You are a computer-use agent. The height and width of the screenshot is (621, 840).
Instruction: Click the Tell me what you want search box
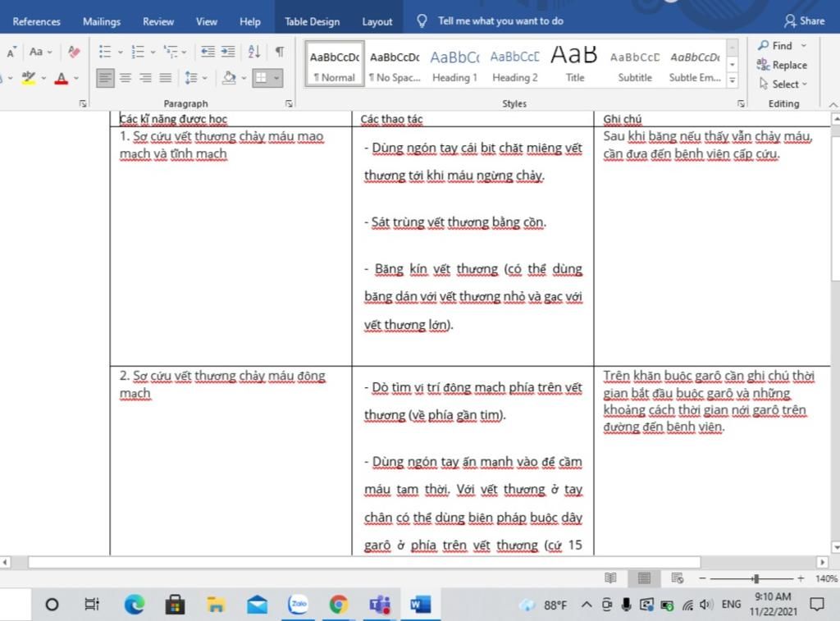(x=500, y=21)
